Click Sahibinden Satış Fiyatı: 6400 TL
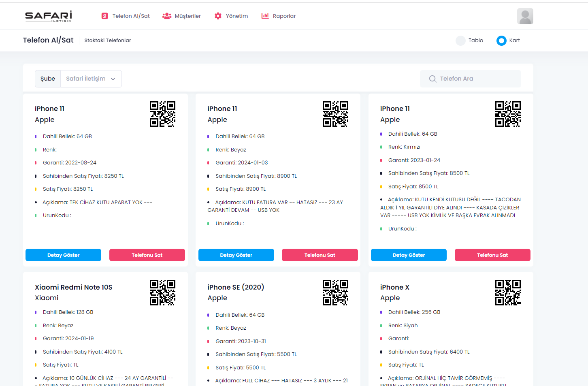This screenshot has height=386, width=588. pyautogui.click(x=429, y=352)
